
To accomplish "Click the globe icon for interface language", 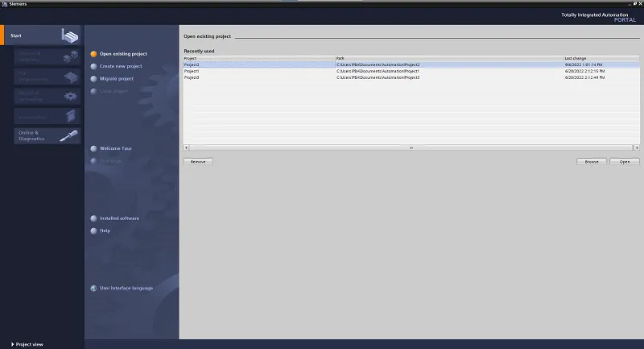I will 93,289.
